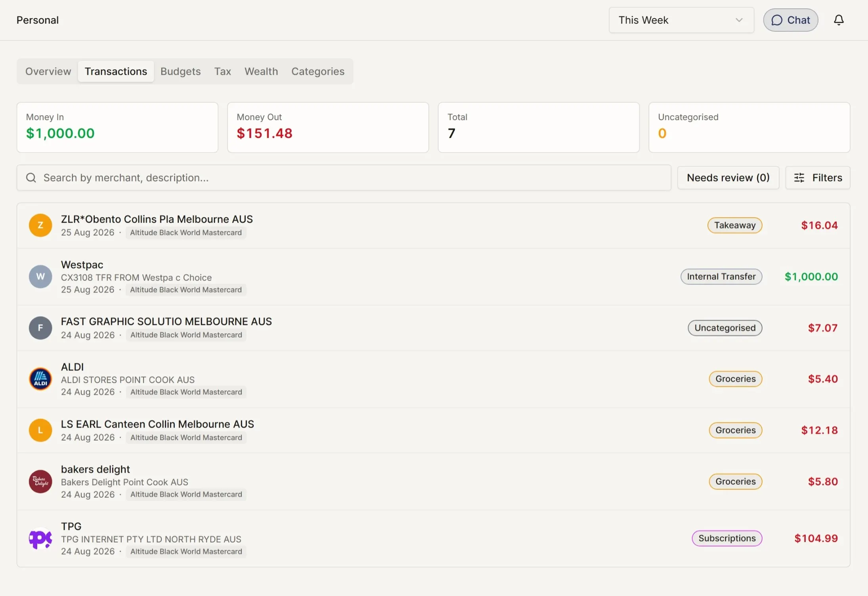Click the Personal workspace title

pyautogui.click(x=38, y=20)
